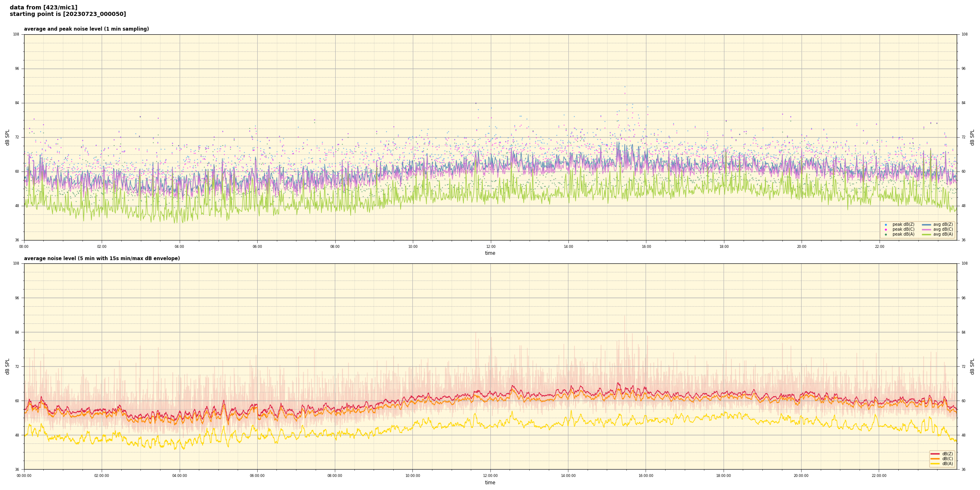Click the 'time' axis label under the bottom chart
The width and height of the screenshot is (980, 490).
tap(490, 483)
